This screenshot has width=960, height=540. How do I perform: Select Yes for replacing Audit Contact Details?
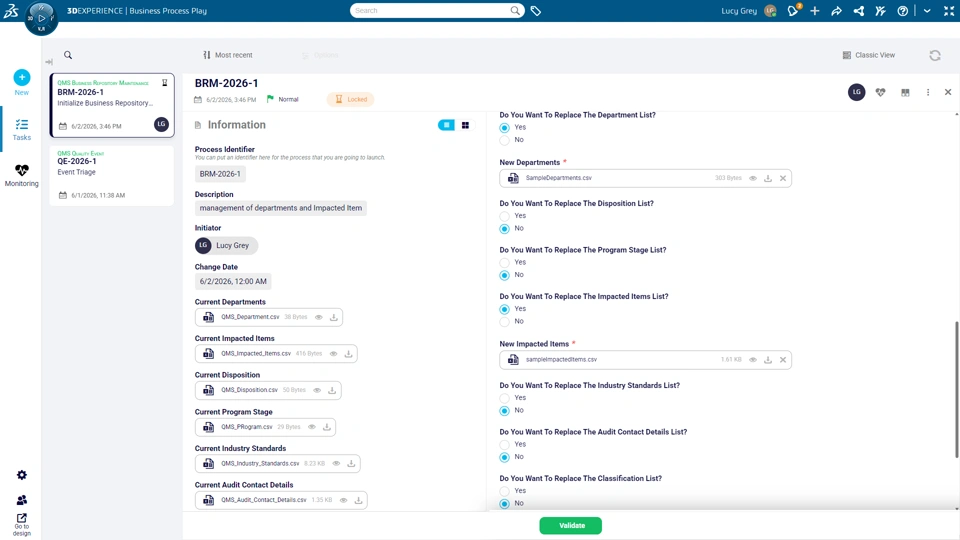[504, 444]
